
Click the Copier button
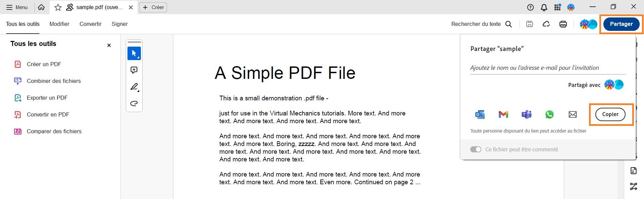pyautogui.click(x=610, y=114)
